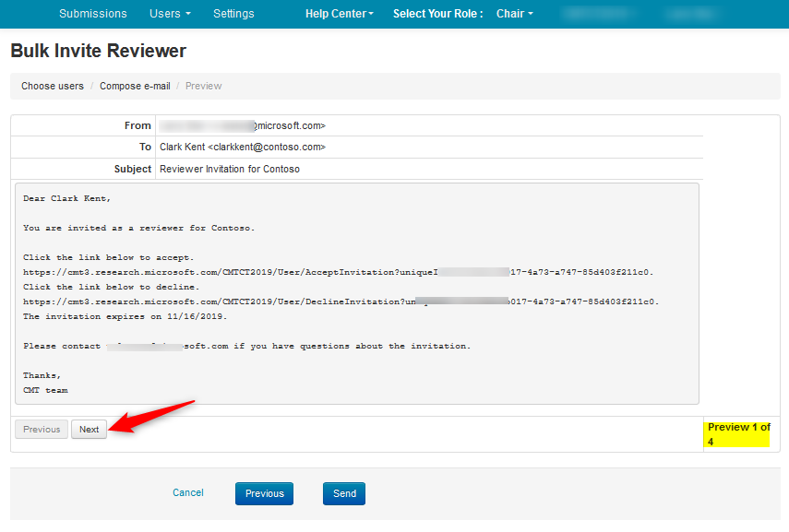Image resolution: width=789 pixels, height=532 pixels.
Task: Click the DeclineInvitation URL in the email
Action: (341, 301)
